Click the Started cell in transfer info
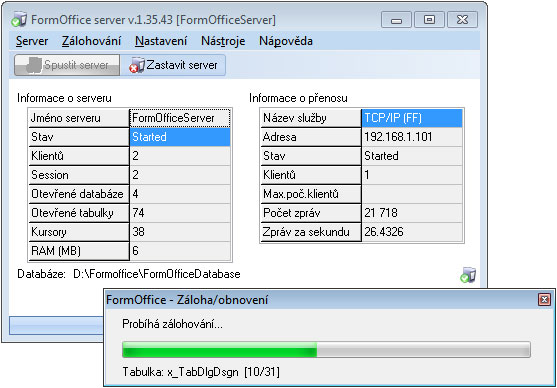Image resolution: width=557 pixels, height=388 pixels. (412, 156)
